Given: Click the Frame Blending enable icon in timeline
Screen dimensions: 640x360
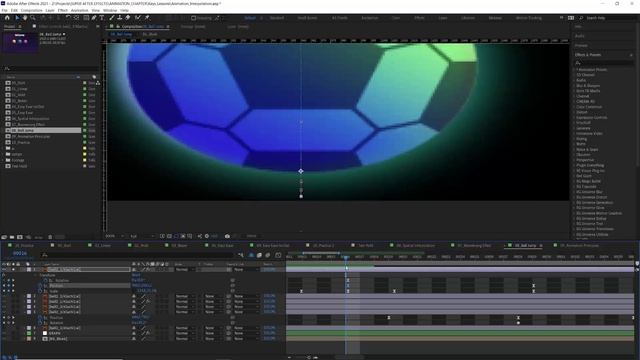Looking at the screenshot, I should pos(259,255).
